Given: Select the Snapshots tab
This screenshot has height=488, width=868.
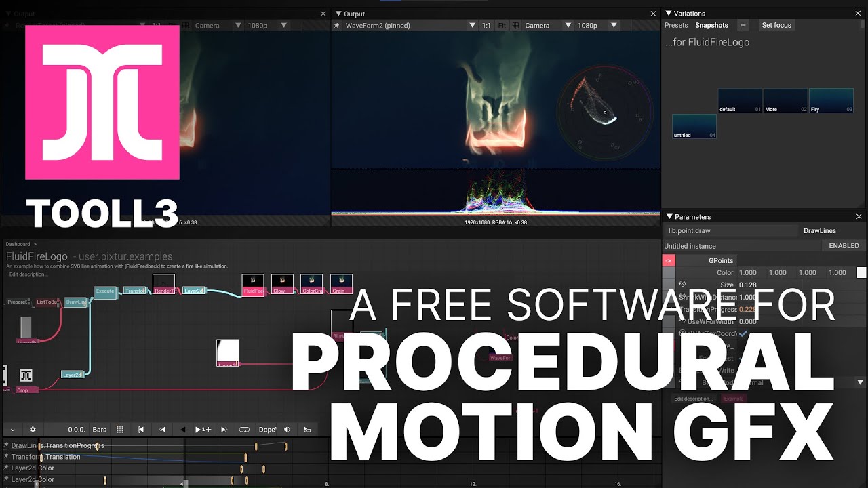Looking at the screenshot, I should coord(711,25).
